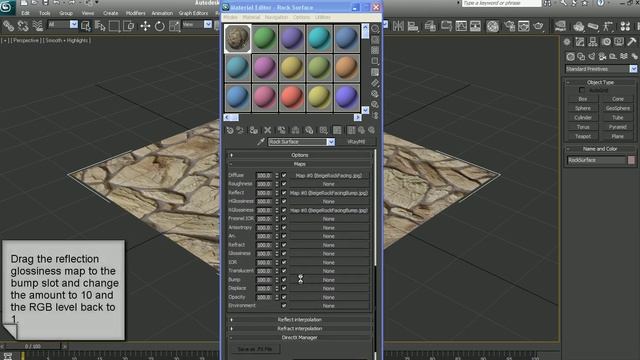Open Select by Name tool
This screenshot has height=360, width=640.
pyautogui.click(x=100, y=26)
